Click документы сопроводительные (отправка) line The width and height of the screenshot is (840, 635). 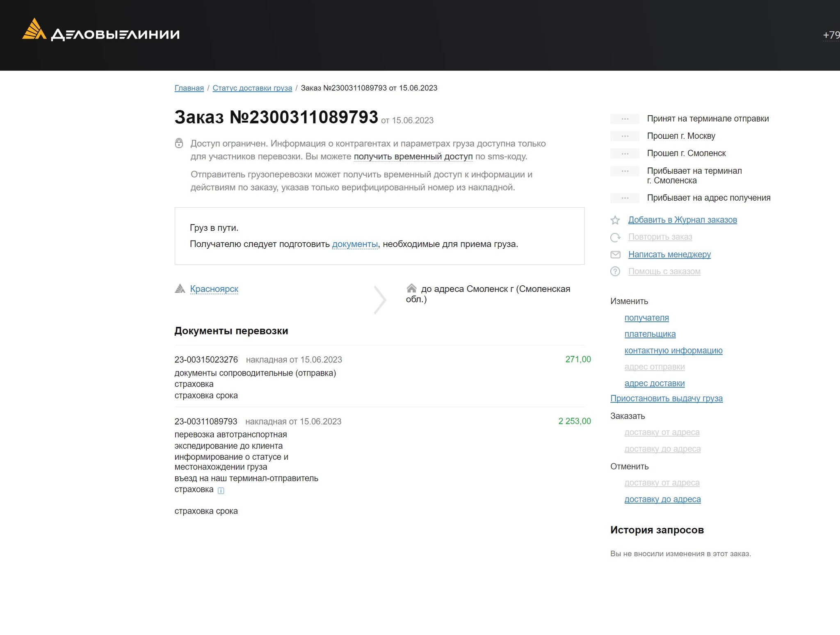tap(255, 373)
